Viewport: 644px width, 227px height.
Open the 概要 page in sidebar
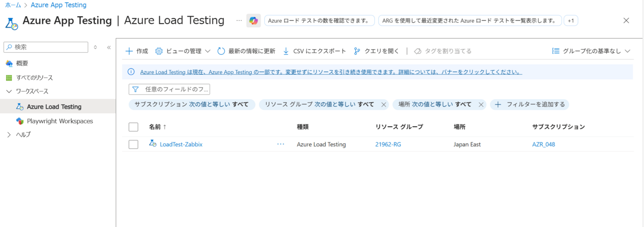click(x=22, y=63)
